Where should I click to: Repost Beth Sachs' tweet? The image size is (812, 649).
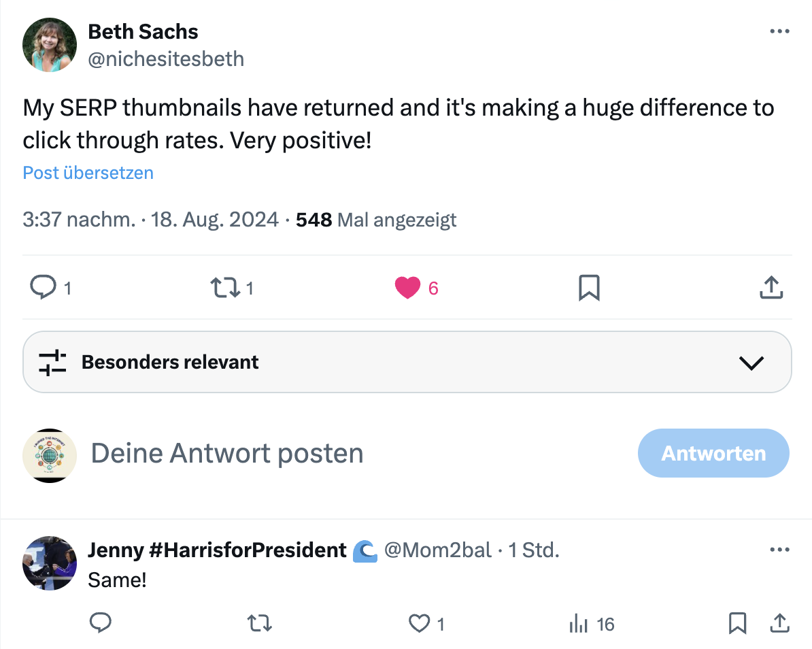tap(224, 287)
